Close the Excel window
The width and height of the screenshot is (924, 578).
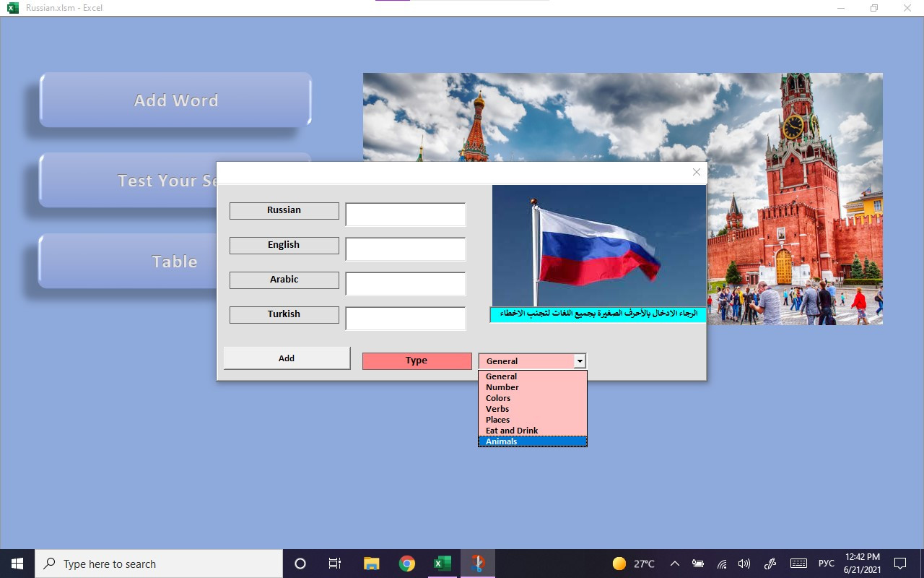907,8
